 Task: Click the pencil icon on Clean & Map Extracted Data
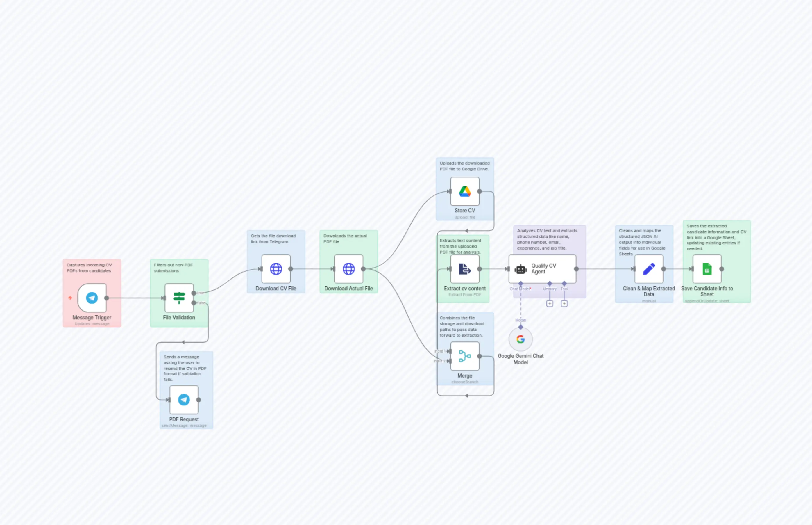pos(649,269)
